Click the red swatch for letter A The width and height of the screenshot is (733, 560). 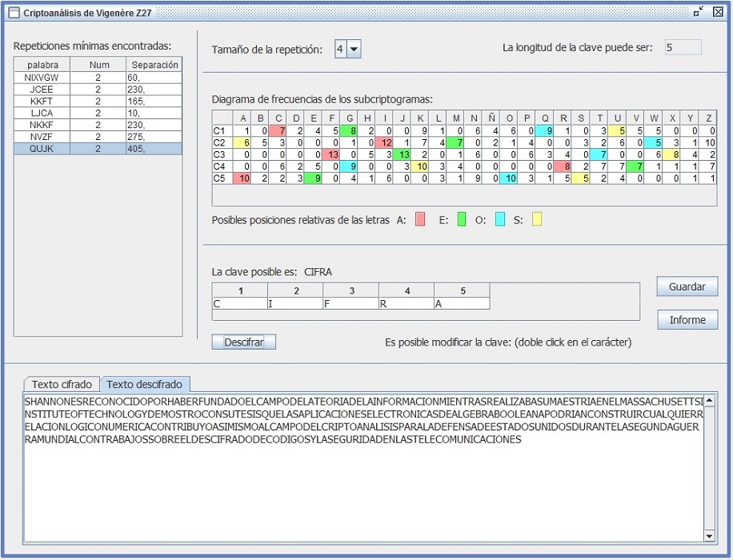pos(420,220)
